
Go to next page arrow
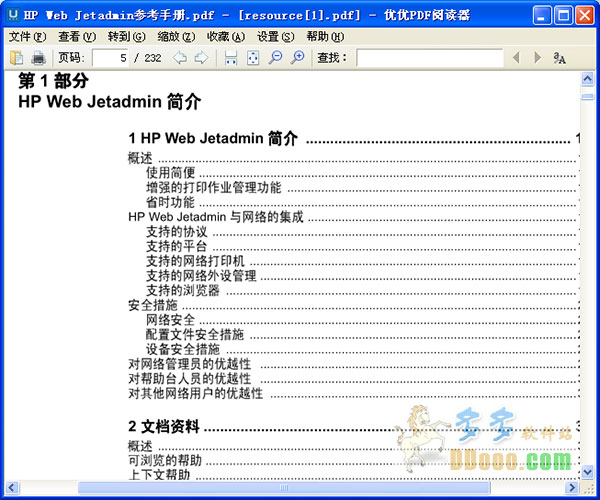coord(201,58)
